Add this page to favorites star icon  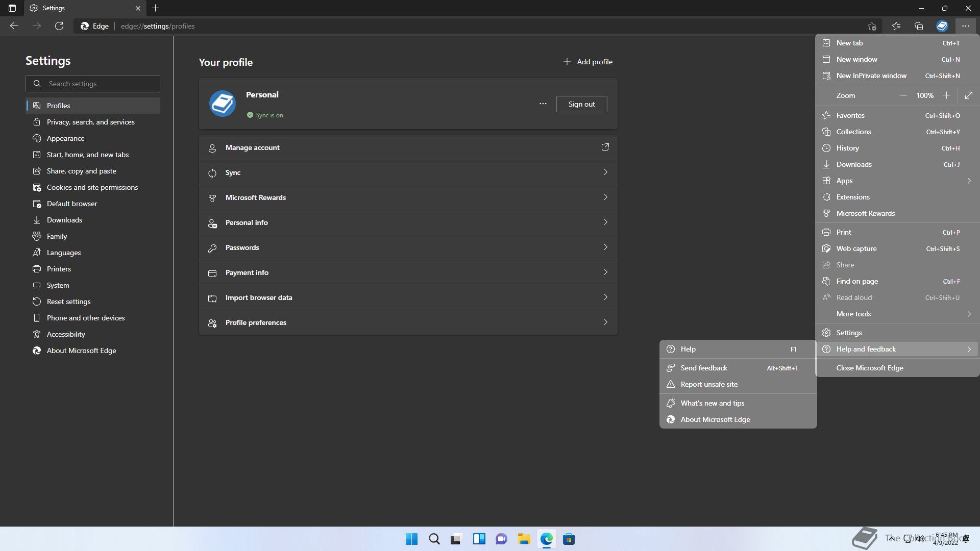(x=872, y=26)
